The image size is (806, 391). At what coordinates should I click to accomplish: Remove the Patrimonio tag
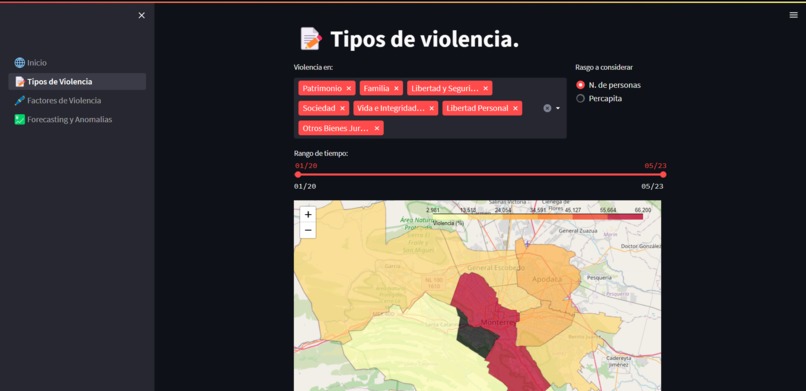[x=349, y=88]
